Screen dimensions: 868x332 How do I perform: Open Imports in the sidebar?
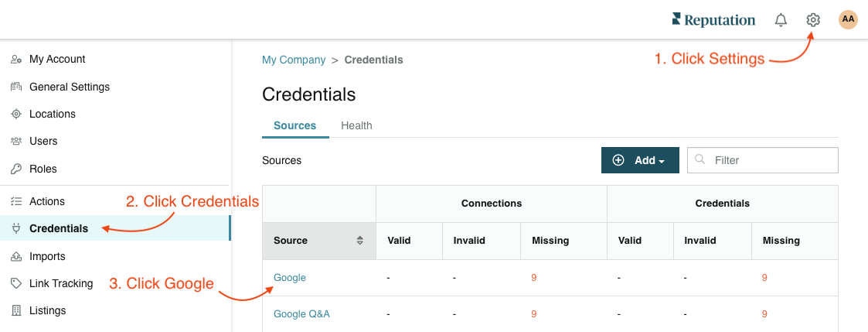(x=47, y=256)
